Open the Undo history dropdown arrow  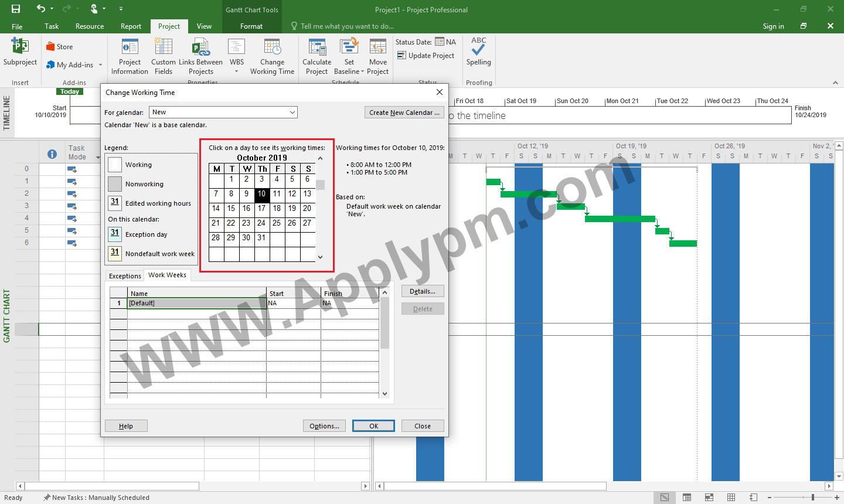click(x=52, y=9)
